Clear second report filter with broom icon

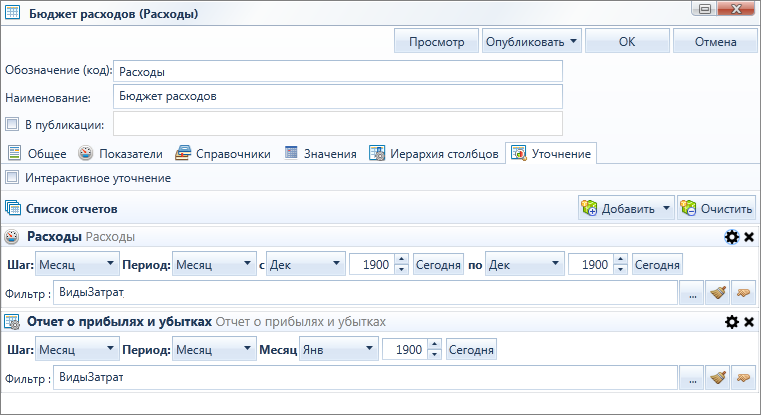coord(718,378)
